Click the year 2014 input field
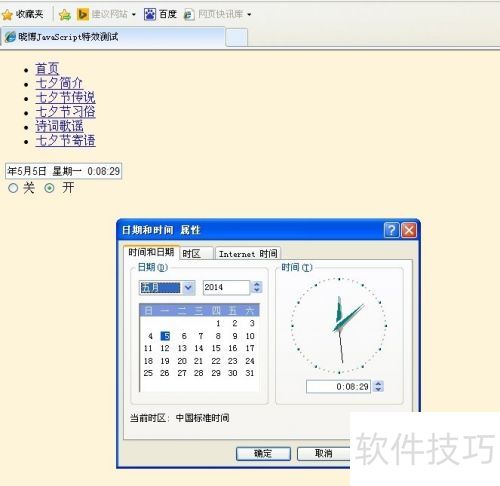 [x=226, y=287]
